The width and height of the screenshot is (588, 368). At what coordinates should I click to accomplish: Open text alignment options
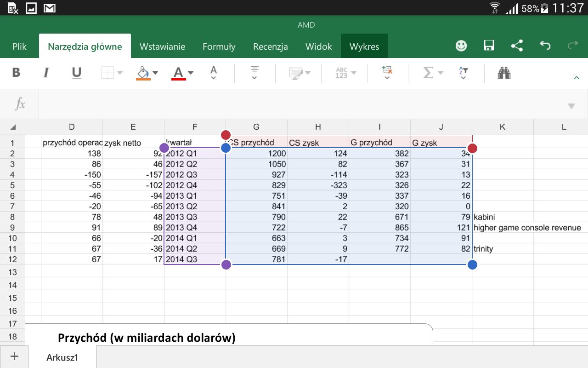254,73
